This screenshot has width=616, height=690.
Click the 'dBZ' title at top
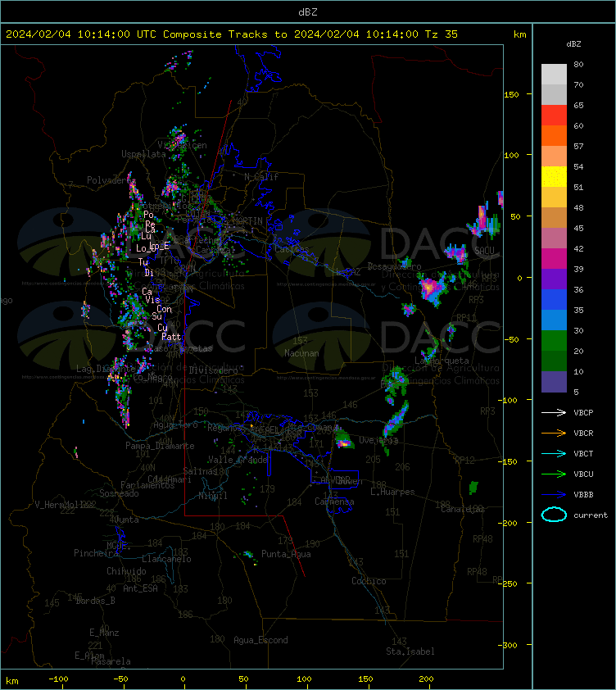click(x=307, y=12)
